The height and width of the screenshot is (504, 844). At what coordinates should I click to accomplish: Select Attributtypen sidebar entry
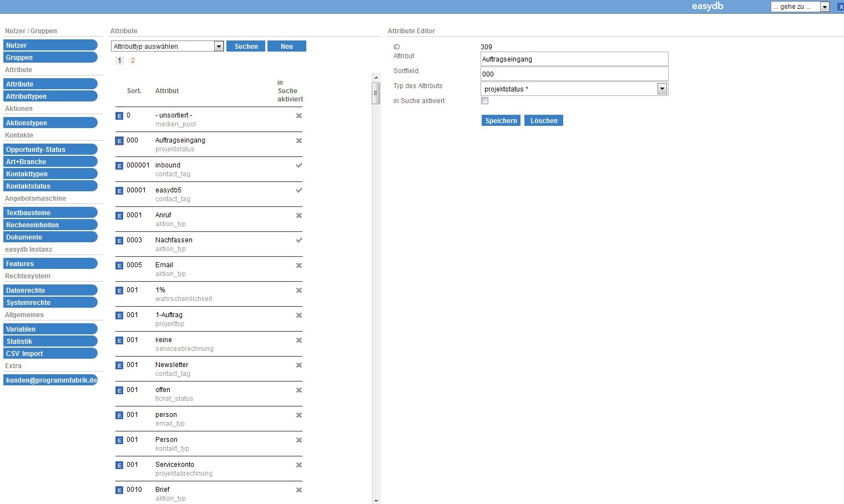pyautogui.click(x=50, y=96)
